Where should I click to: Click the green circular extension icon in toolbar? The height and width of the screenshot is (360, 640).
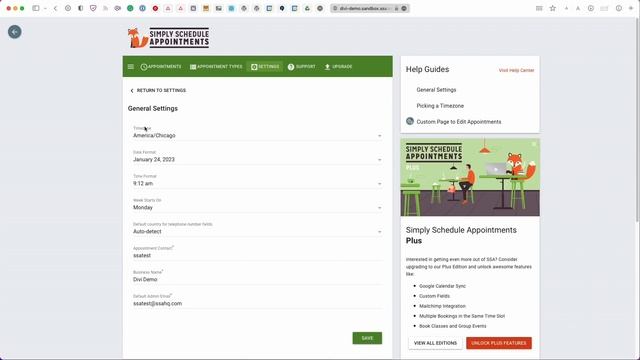pos(130,8)
